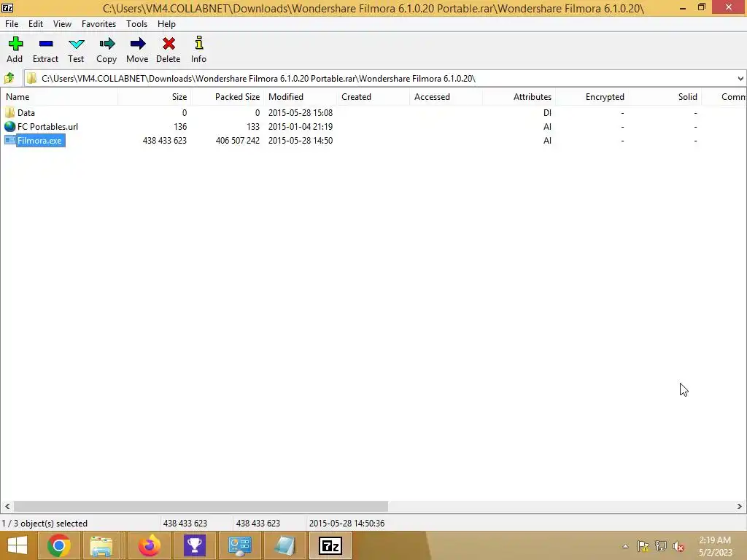Launch Firefox from the taskbar
The width and height of the screenshot is (747, 560).
[150, 545]
